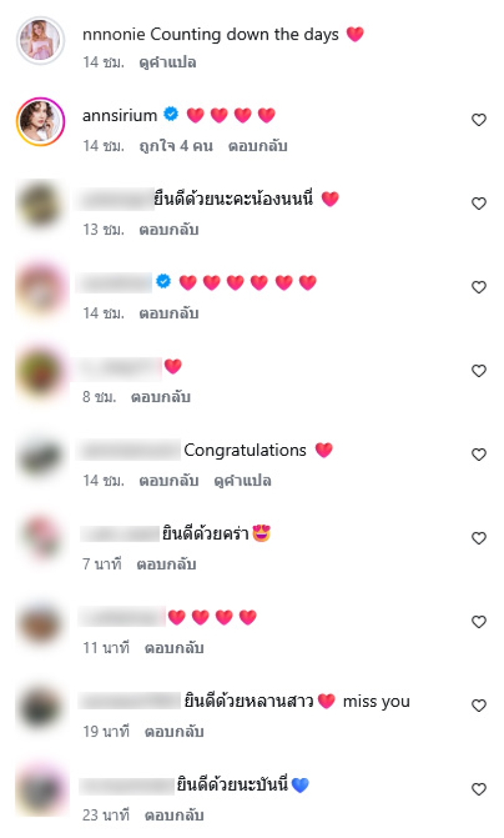
Task: Like the Congratulations comment heart icon
Action: 479,455
